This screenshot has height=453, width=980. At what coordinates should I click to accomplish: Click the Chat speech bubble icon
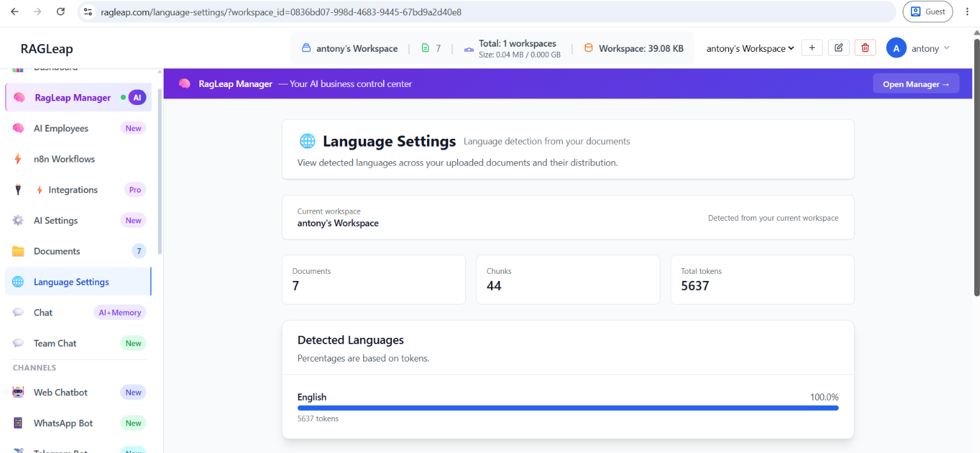click(x=18, y=312)
